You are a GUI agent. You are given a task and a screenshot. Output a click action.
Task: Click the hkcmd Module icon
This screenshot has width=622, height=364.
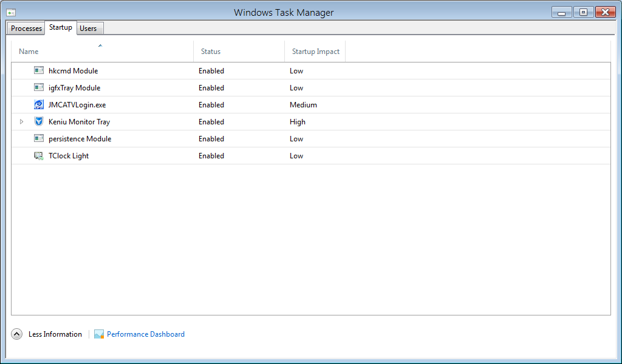38,70
